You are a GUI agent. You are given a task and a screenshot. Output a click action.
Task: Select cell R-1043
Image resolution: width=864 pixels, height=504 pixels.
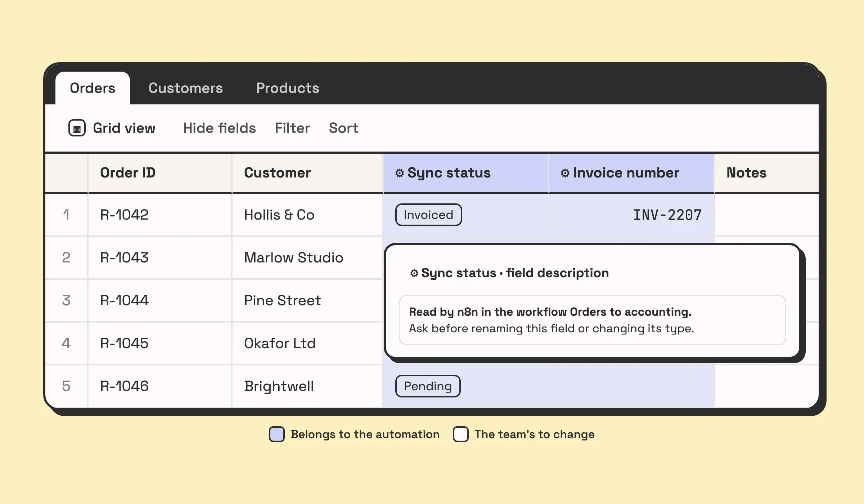click(x=160, y=258)
